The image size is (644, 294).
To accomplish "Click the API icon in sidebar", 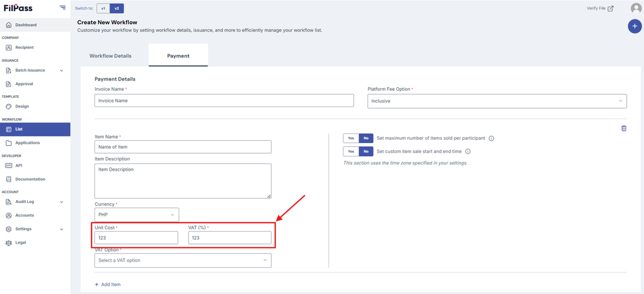I will coord(9,166).
